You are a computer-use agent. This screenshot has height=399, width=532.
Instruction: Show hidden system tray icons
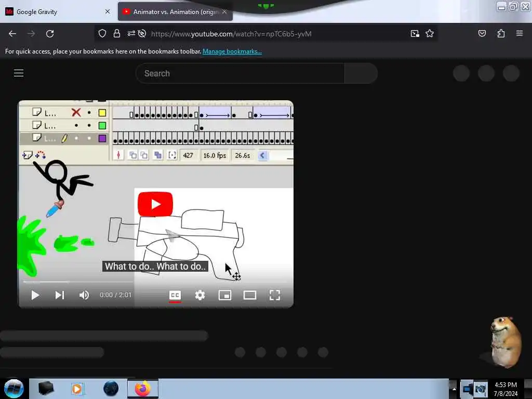click(454, 389)
